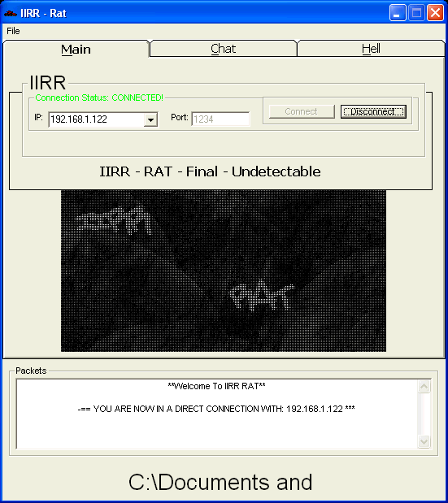Viewport: 448px width, 503px height.
Task: Click the greyed-out Connect button
Action: coord(302,111)
